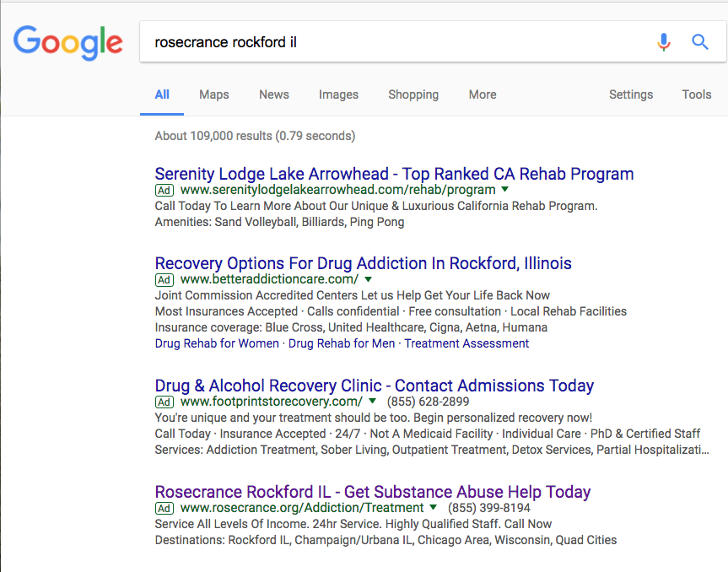The image size is (728, 572).
Task: Select the All results tab
Action: click(x=162, y=94)
